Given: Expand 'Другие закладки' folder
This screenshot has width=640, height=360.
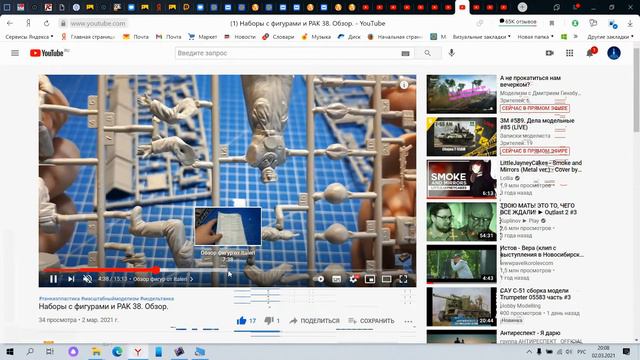Looking at the screenshot, I should (610, 37).
